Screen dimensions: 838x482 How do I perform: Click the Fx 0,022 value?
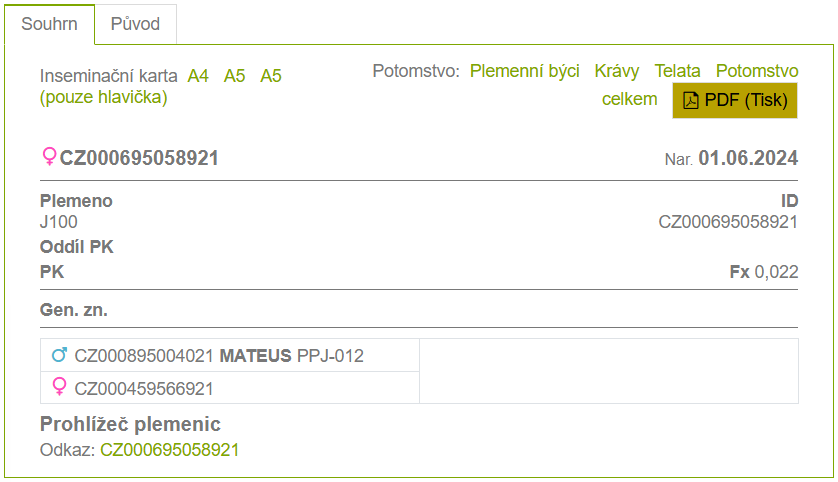click(x=764, y=271)
